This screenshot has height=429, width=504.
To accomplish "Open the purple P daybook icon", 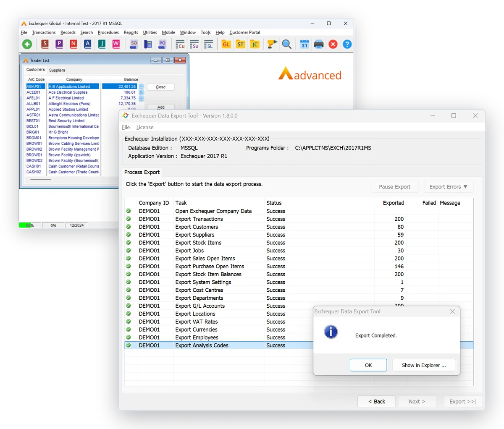I will point(59,44).
